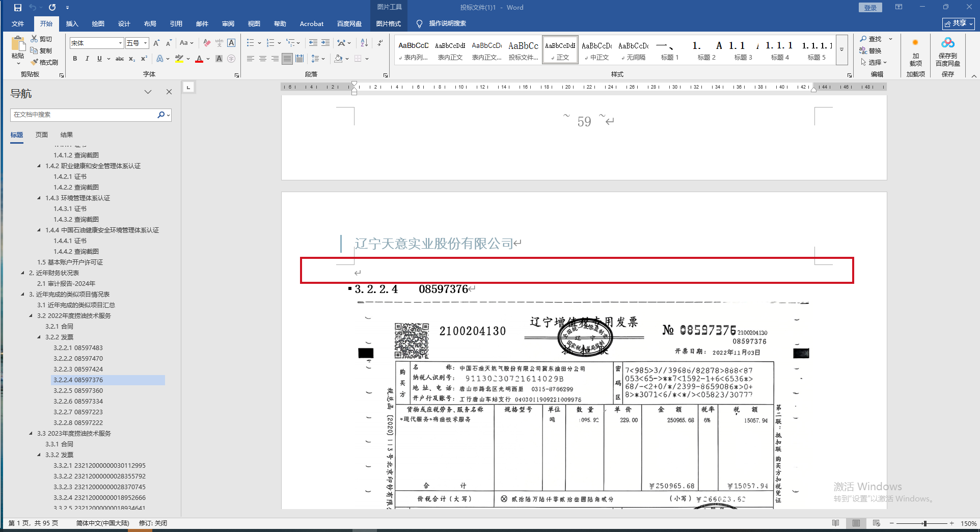Click zoom out minus icon
The height and width of the screenshot is (532, 980).
(892, 523)
